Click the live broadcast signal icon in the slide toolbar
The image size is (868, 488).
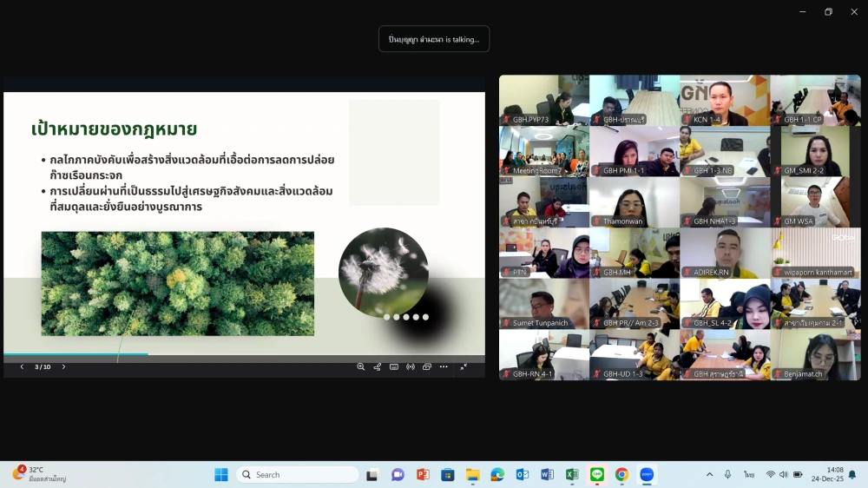(x=411, y=366)
